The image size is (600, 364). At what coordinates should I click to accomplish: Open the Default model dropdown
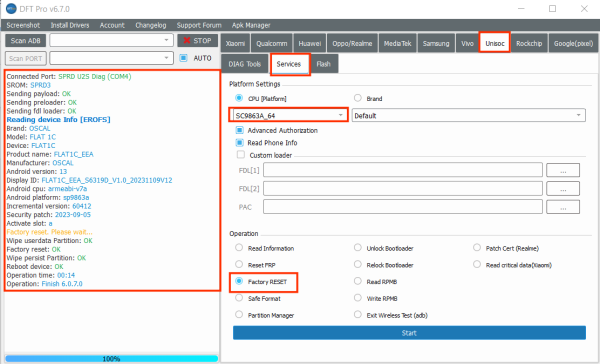[x=469, y=115]
